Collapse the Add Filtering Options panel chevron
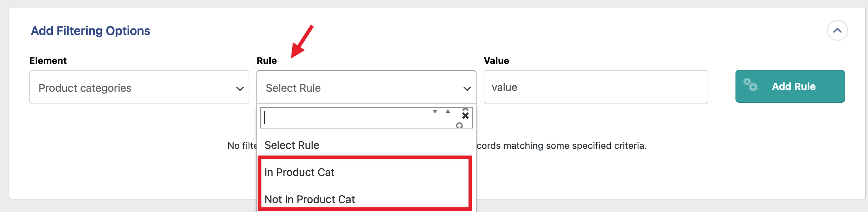 837,31
